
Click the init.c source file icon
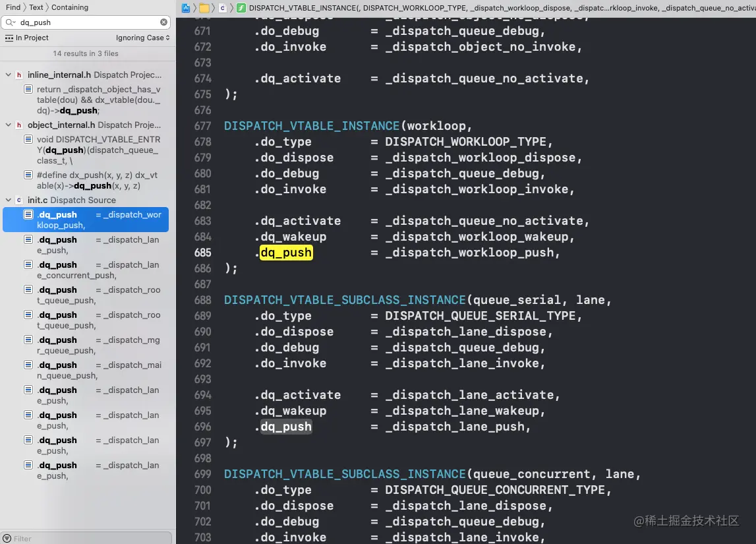pos(19,200)
